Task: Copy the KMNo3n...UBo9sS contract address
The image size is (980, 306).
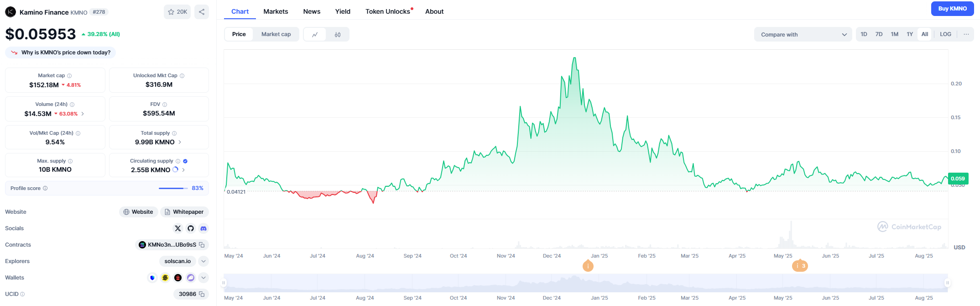Action: (202, 245)
